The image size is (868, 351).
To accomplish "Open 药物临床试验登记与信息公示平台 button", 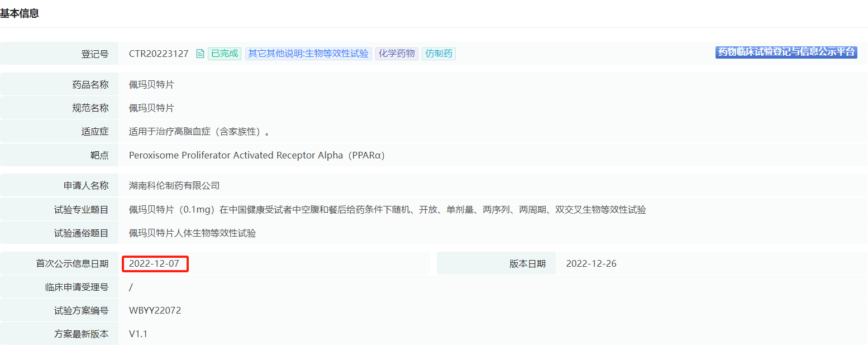I will (786, 52).
